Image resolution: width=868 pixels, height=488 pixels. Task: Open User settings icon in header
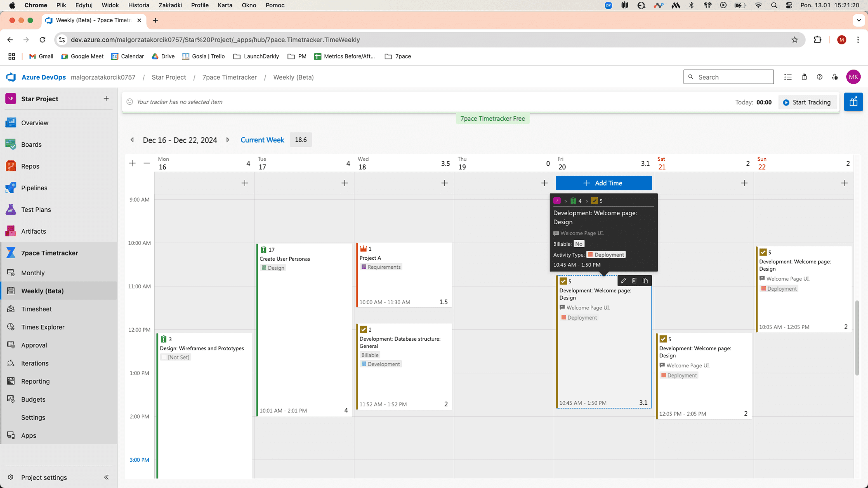[x=835, y=77]
